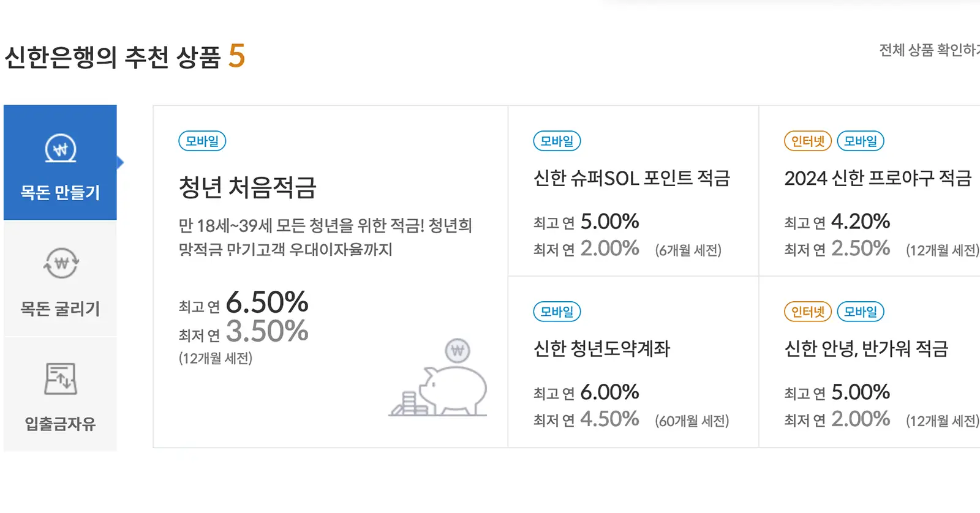Select the 입출금자유 envelope icon
980x513 pixels.
pos(59,378)
